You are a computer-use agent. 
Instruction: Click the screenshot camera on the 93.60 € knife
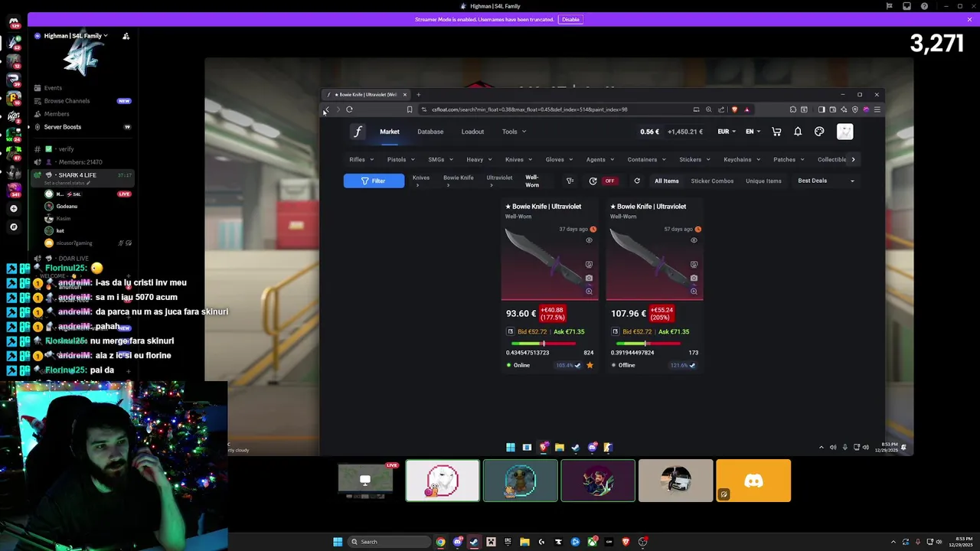[589, 278]
